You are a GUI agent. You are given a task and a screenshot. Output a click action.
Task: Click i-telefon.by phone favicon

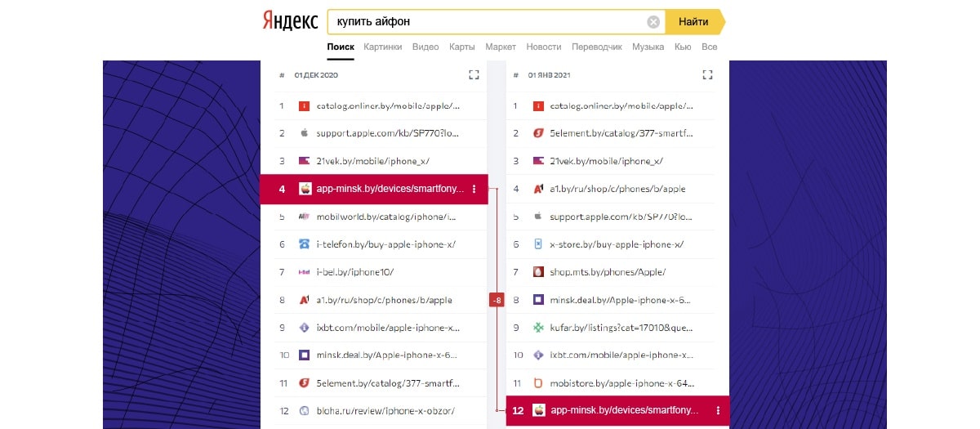304,244
